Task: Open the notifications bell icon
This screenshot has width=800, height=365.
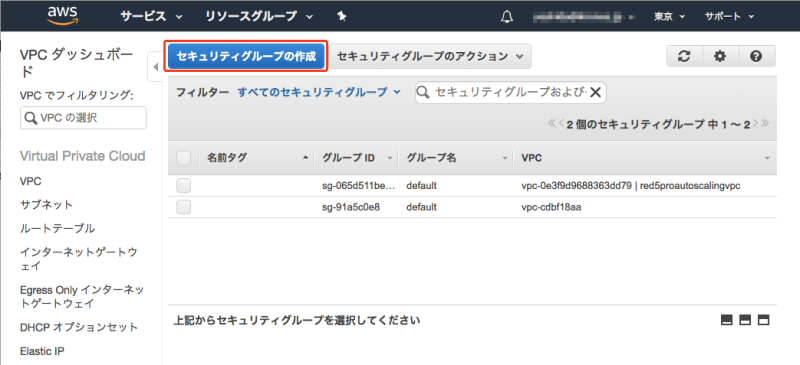Action: [507, 16]
